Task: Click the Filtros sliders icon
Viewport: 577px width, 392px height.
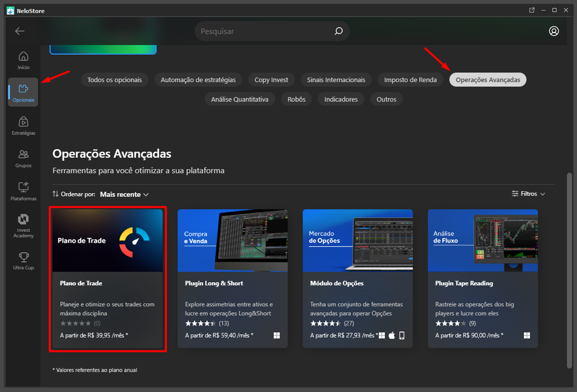Action: (x=515, y=194)
